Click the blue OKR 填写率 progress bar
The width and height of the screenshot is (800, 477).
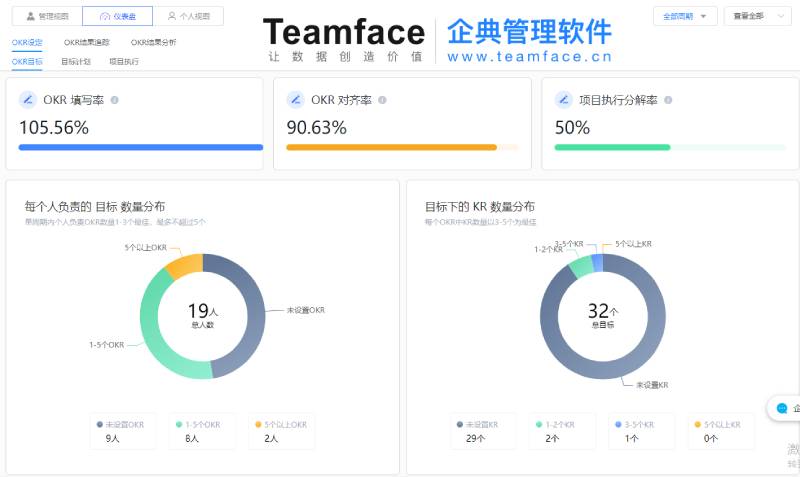141,147
